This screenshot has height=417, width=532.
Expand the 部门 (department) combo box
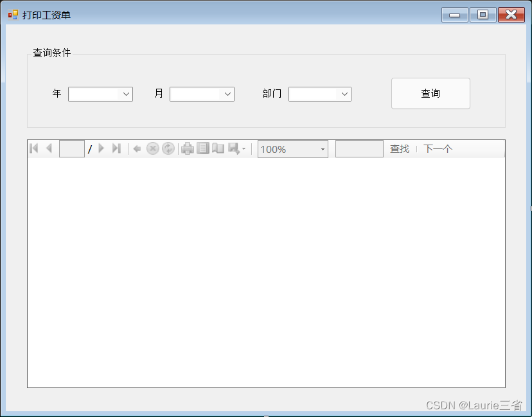point(320,94)
